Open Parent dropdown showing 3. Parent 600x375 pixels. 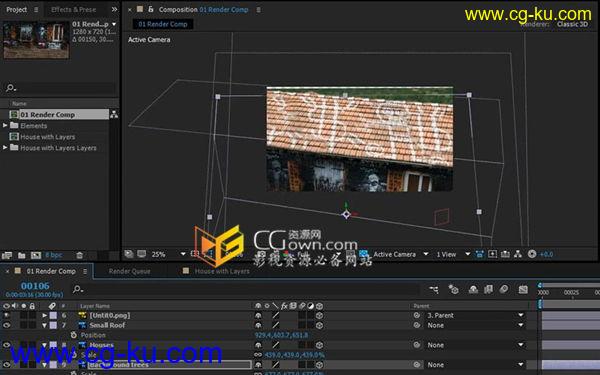tap(475, 315)
